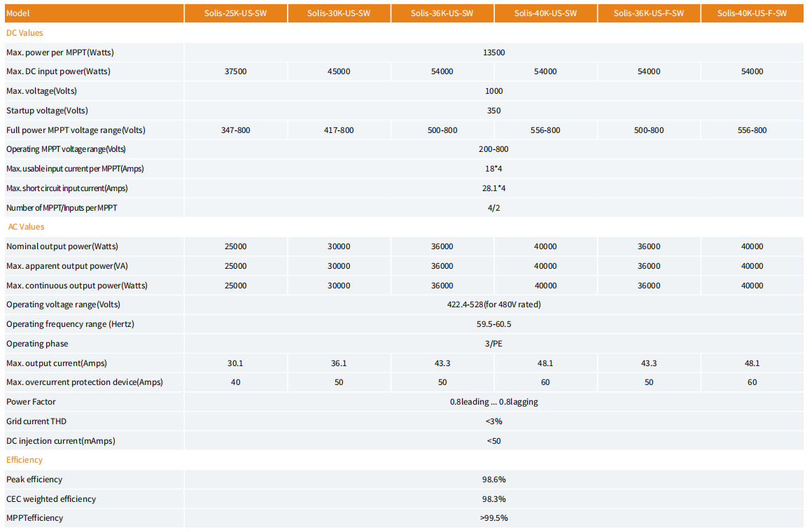
Task: Click the 0.8leading ... 0.8lagging value
Action: [x=493, y=402]
